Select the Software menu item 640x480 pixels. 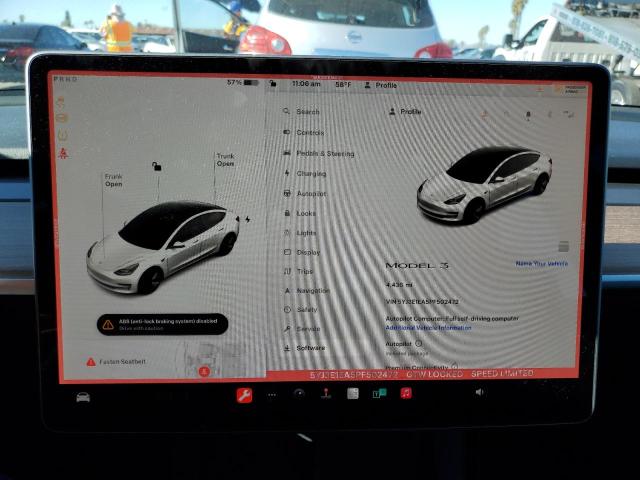pyautogui.click(x=304, y=348)
